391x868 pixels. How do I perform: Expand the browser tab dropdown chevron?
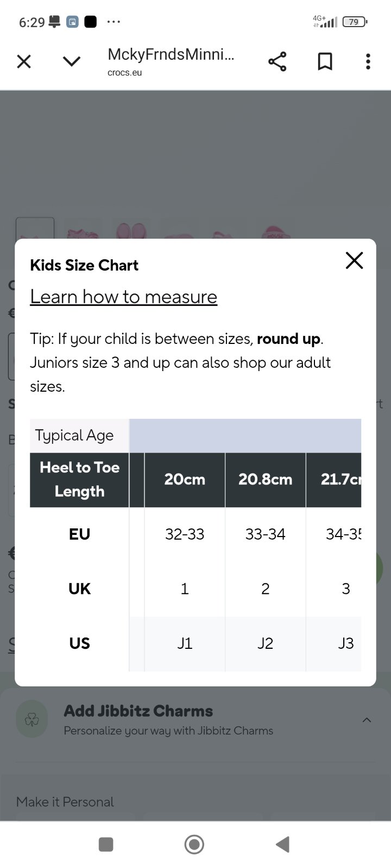(x=72, y=61)
